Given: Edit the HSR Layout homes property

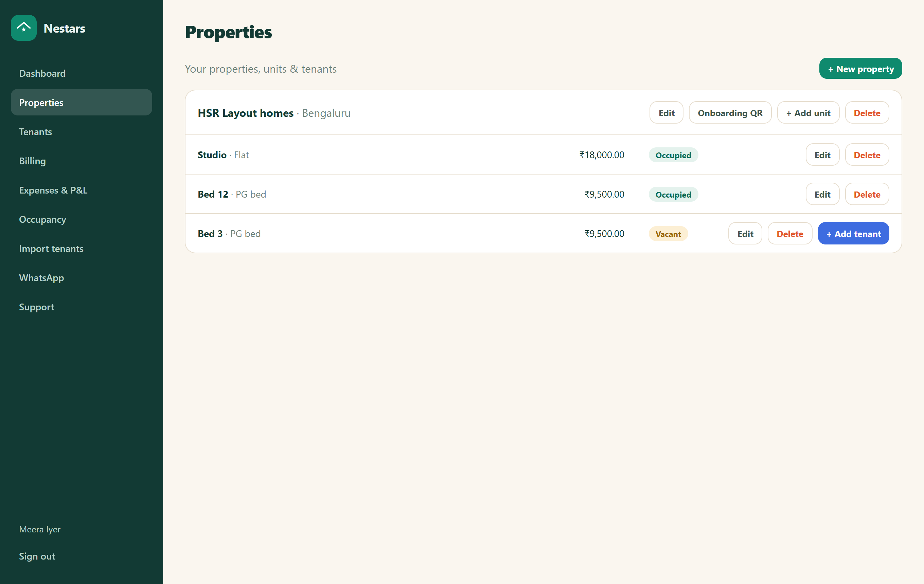Looking at the screenshot, I should 666,113.
